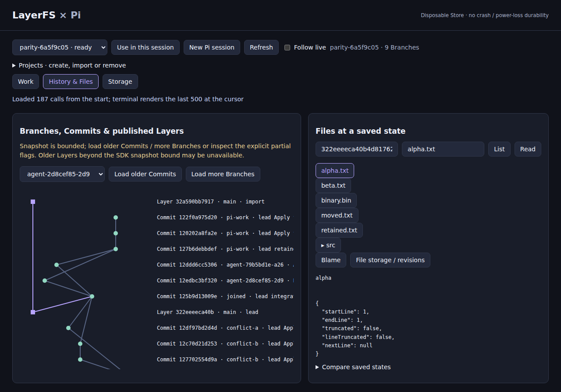Start a New Pi session

click(x=212, y=47)
